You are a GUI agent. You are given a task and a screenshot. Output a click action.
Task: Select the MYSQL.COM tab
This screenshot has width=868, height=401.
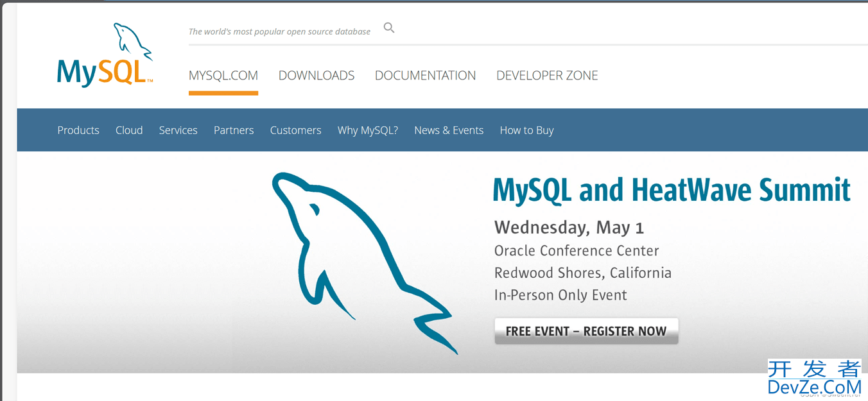223,76
